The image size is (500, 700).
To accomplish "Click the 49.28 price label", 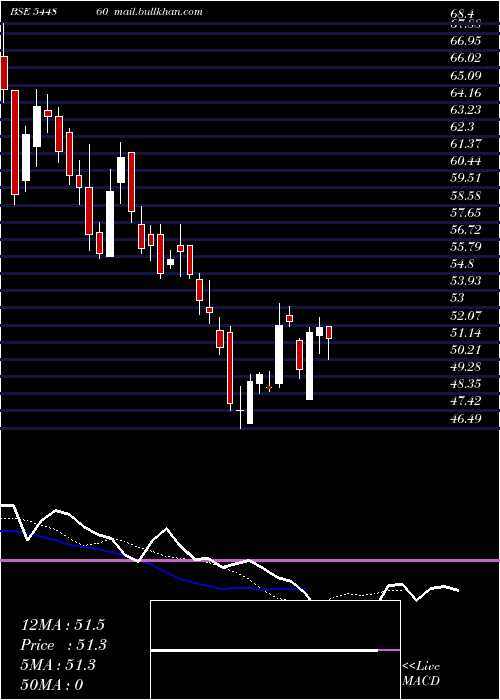I will click(x=466, y=367).
